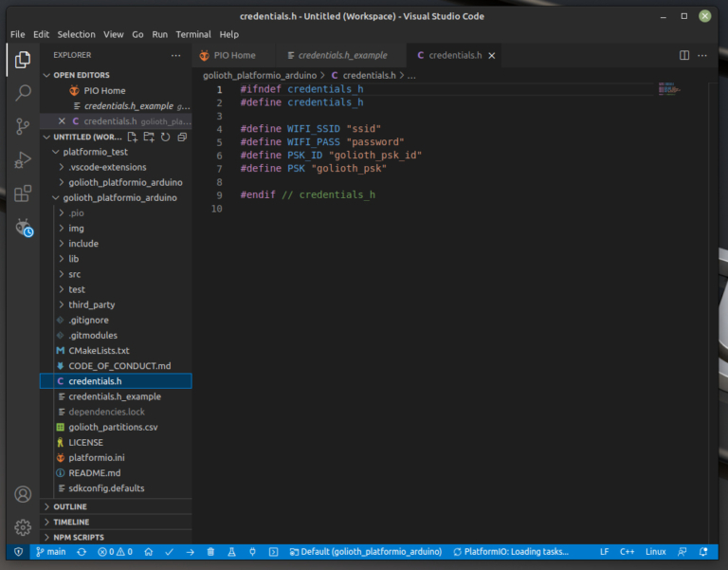Open platformio.ini from file tree
The image size is (728, 570).
97,457
